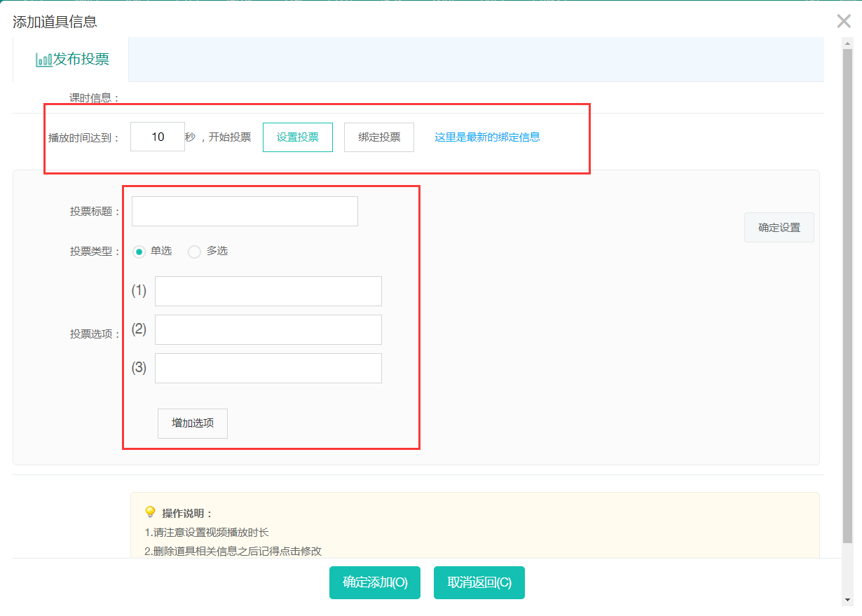Viewport: 862px width, 616px height.
Task: Cancel with the 取消返回(C) button
Action: 479,582
